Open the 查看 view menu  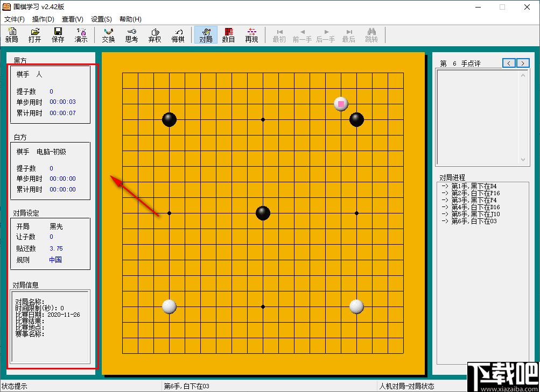(x=73, y=19)
